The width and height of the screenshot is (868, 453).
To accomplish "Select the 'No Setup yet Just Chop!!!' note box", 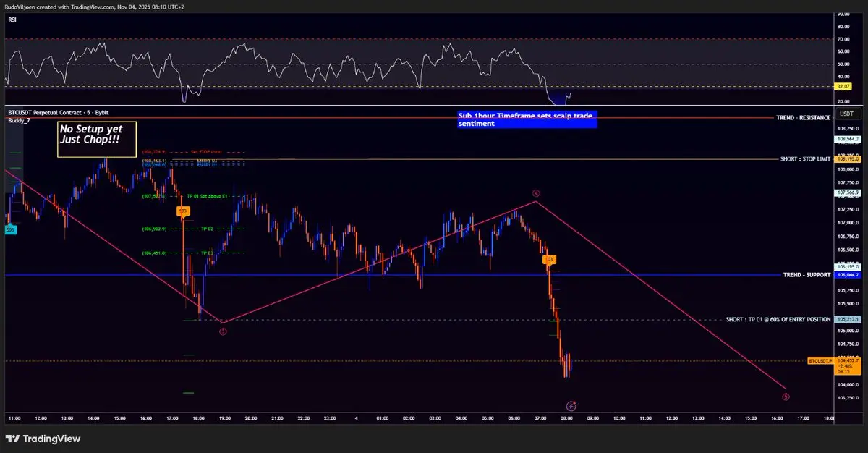I will click(97, 138).
